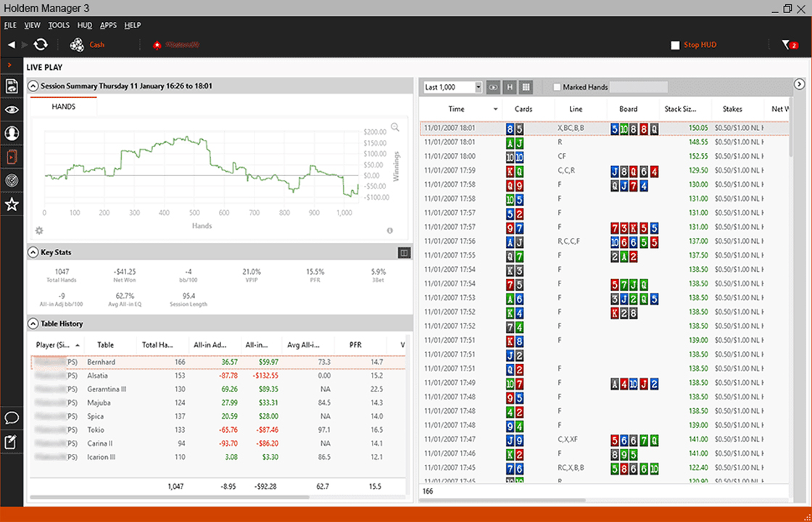812x522 pixels.
Task: Click the graph info icon
Action: (390, 231)
